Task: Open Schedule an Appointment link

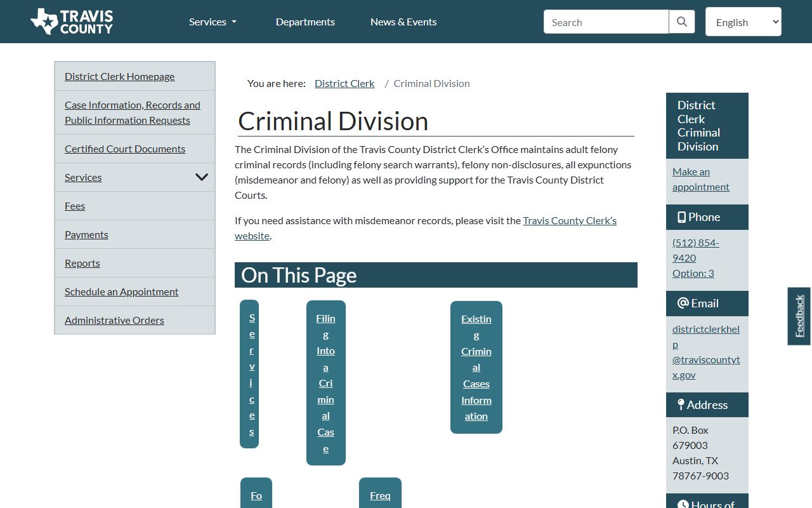Action: click(x=121, y=291)
